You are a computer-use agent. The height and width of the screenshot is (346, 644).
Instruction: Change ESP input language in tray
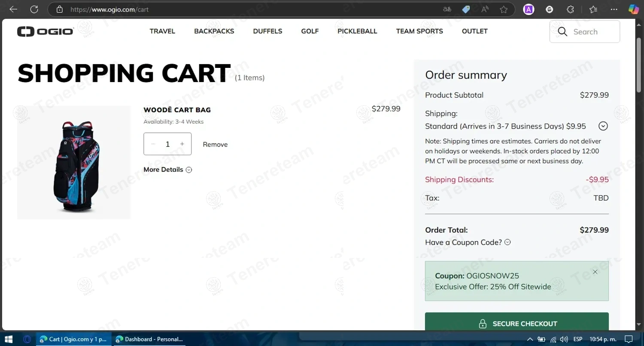point(578,339)
